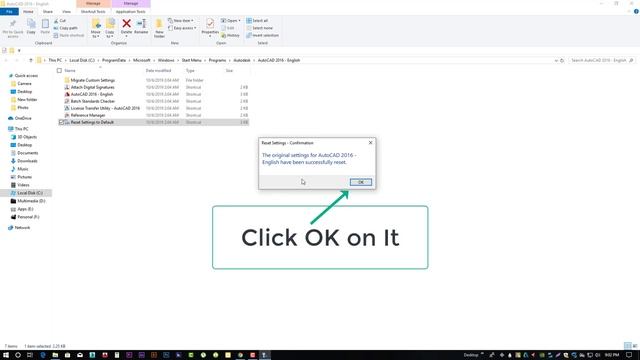Open Network in the navigation pane
This screenshot has width=640, height=360.
(x=22, y=227)
